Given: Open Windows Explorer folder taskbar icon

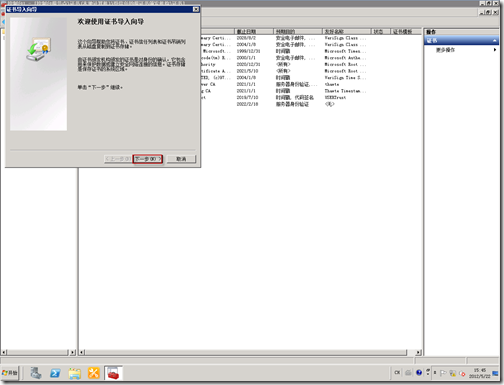Looking at the screenshot, I should pyautogui.click(x=75, y=373).
